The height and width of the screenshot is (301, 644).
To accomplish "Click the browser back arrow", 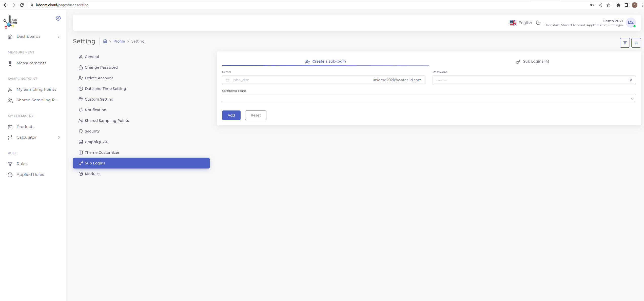I will (6, 5).
